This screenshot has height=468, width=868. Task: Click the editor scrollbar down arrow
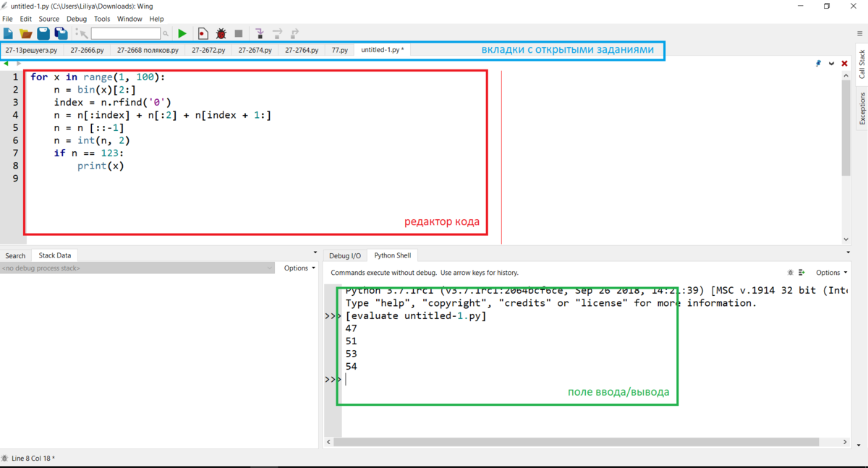846,239
